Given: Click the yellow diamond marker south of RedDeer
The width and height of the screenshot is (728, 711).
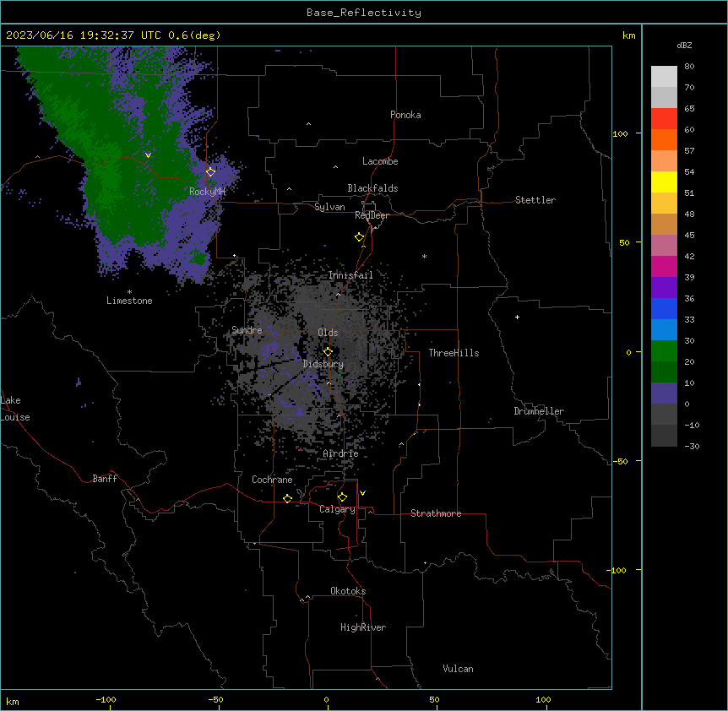Looking at the screenshot, I should coord(360,236).
